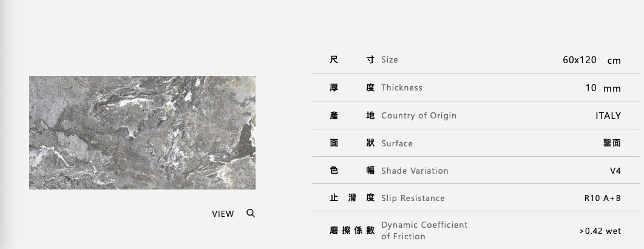Select the R10 A+B slip rating
This screenshot has height=249, width=644.
pyautogui.click(x=602, y=198)
